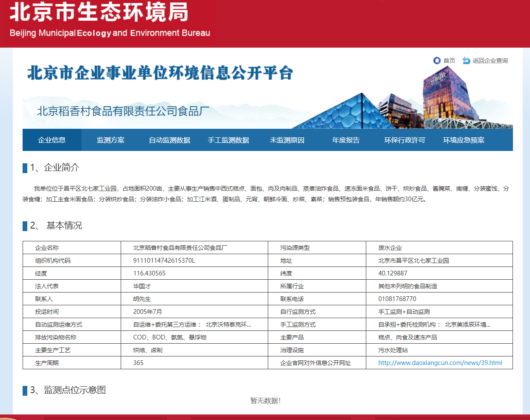Click the latitude value 40.129887
This screenshot has height=420, width=530.
point(393,273)
